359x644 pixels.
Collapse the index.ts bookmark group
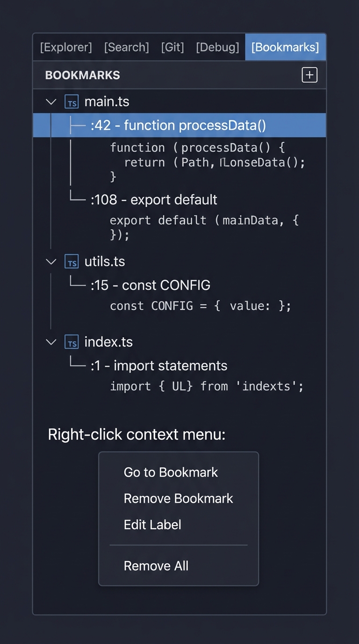click(x=51, y=342)
